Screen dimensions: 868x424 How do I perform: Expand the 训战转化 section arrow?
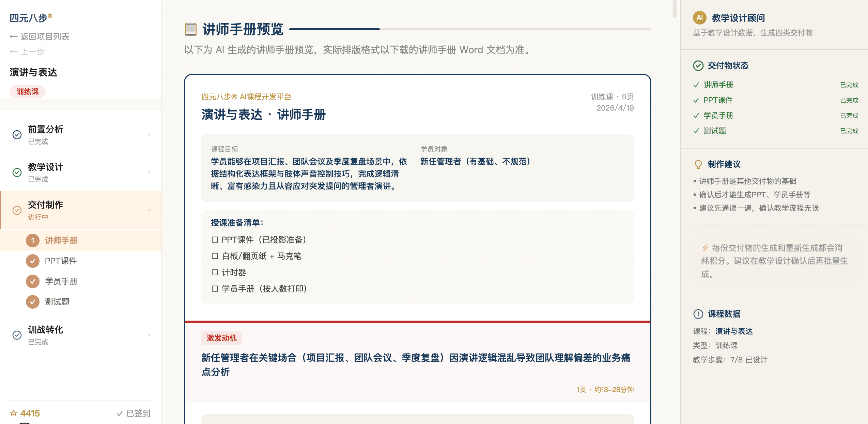click(x=149, y=335)
